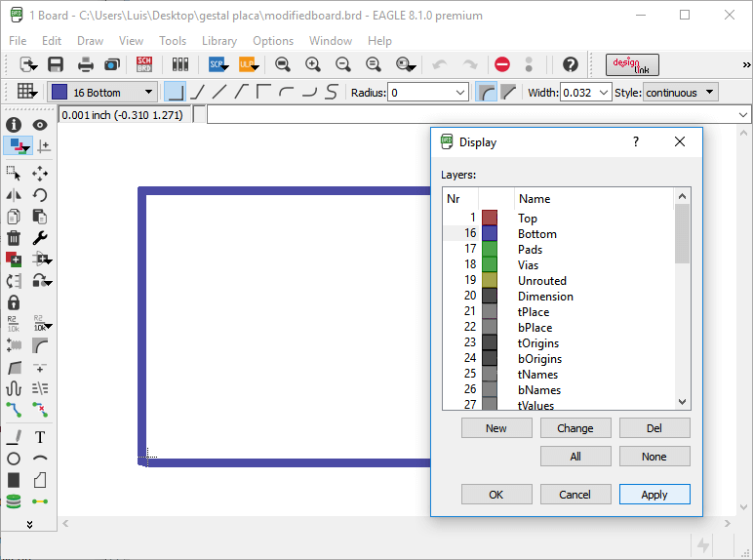Open the Tools menu
This screenshot has width=753, height=560.
(173, 41)
